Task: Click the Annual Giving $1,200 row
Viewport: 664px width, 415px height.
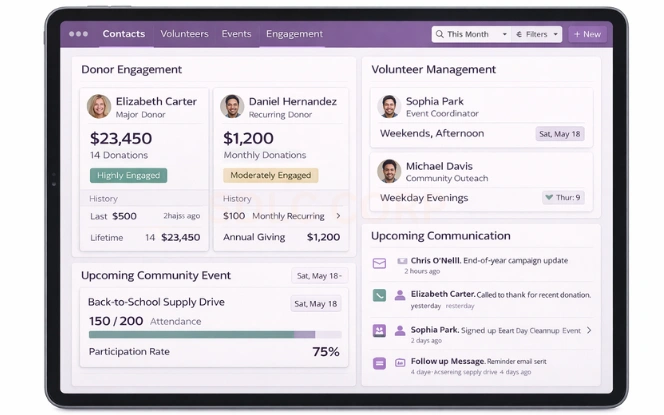Action: (x=281, y=237)
